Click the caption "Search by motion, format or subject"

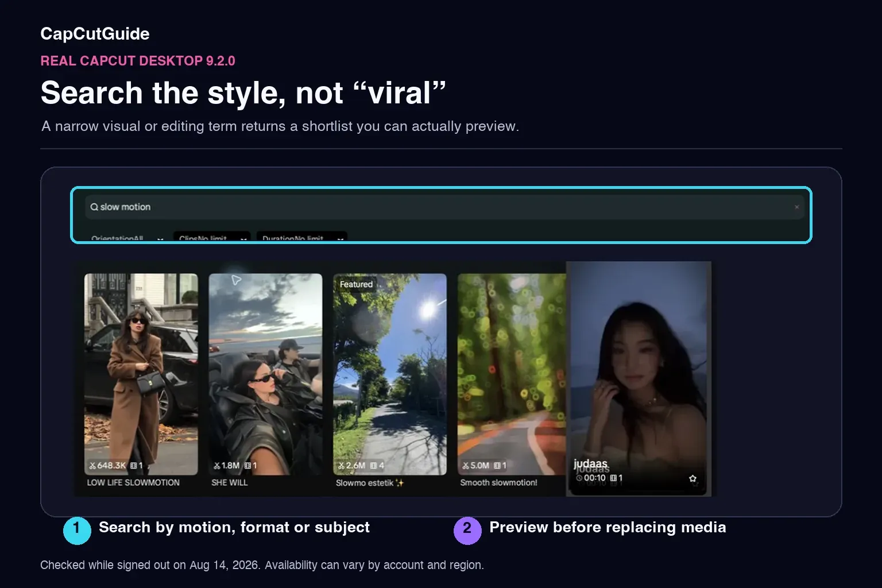(234, 527)
